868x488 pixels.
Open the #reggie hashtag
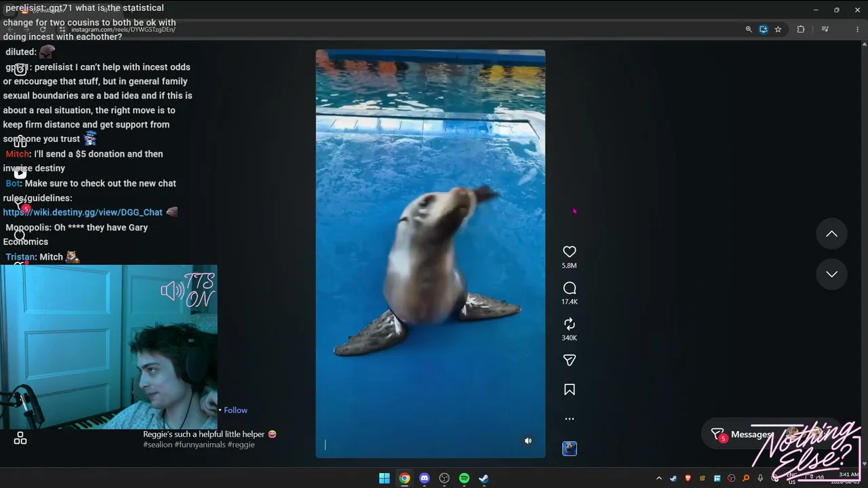(x=241, y=445)
